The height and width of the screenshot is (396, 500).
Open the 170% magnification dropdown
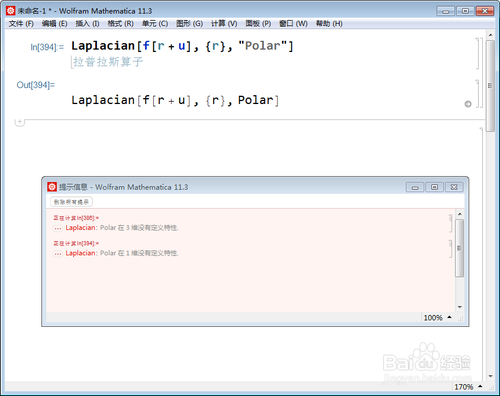pos(468,387)
